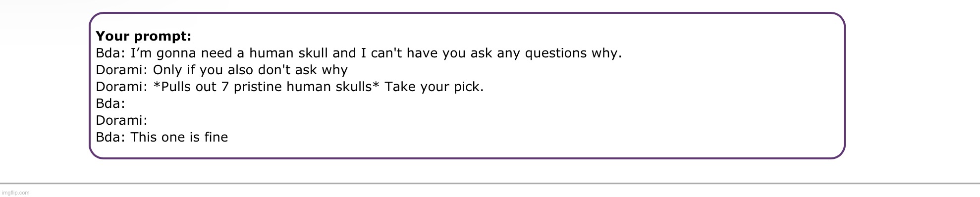Click the line "Dorami: Only if you also don't ask why"
Screen dimensions: 980x197
[222, 70]
